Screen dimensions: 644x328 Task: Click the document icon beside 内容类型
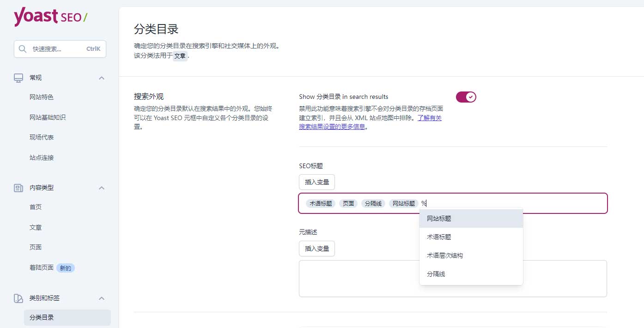tap(18, 188)
